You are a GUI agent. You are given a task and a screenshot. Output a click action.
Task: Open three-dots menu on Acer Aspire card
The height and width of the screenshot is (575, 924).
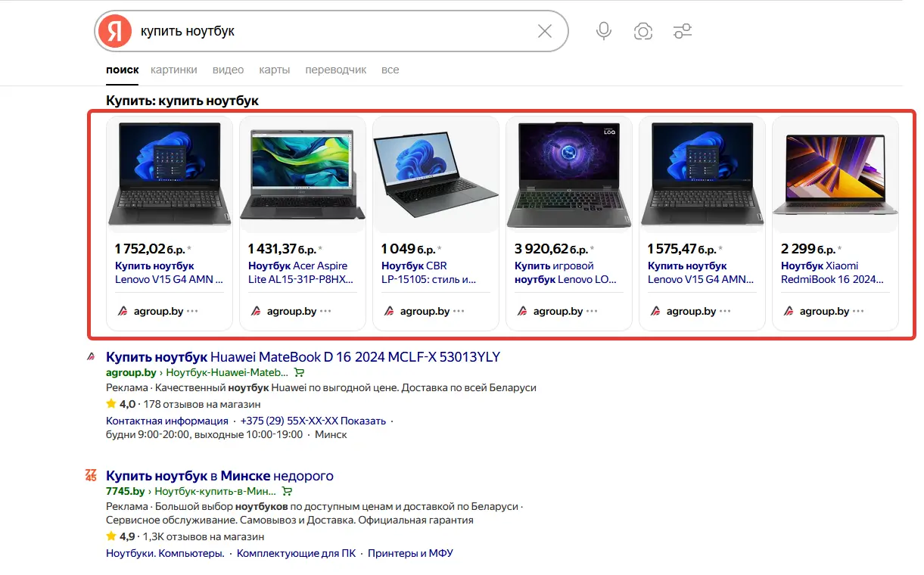[x=325, y=311]
